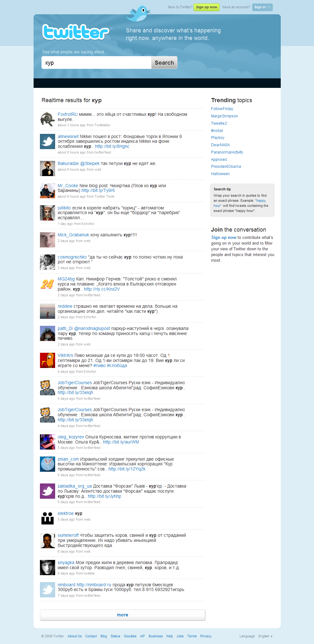Image resolution: width=314 pixels, height=644 pixels.
Task: Open the Status footer link
Action: [115, 636]
